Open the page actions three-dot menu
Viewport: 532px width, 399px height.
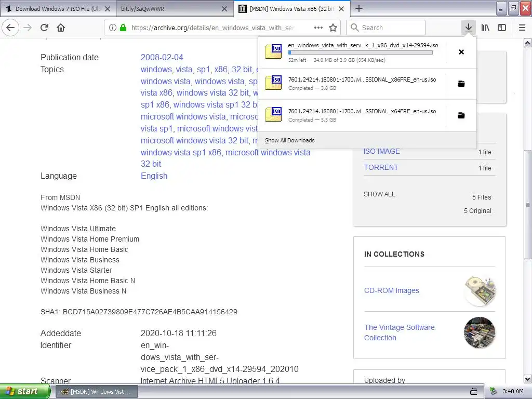pos(318,28)
